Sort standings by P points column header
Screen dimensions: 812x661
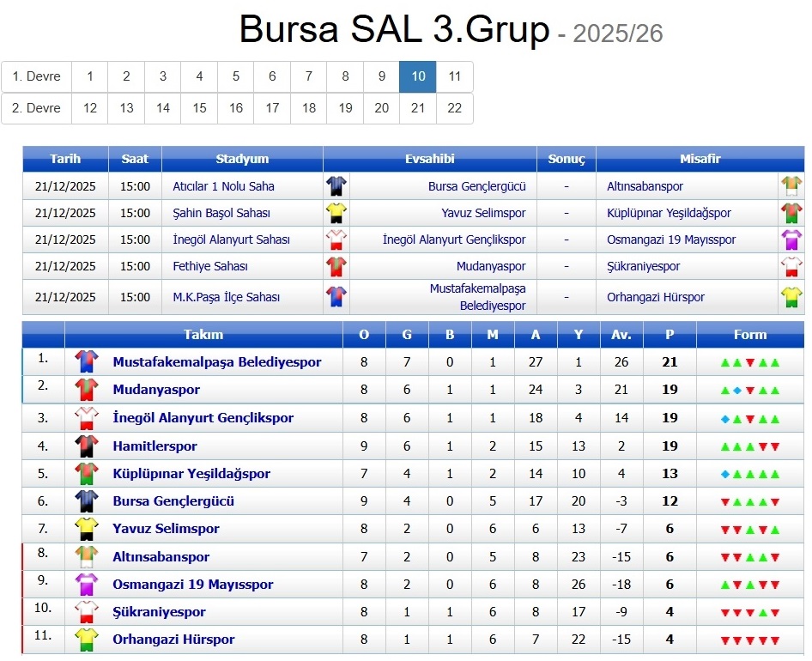click(x=670, y=335)
